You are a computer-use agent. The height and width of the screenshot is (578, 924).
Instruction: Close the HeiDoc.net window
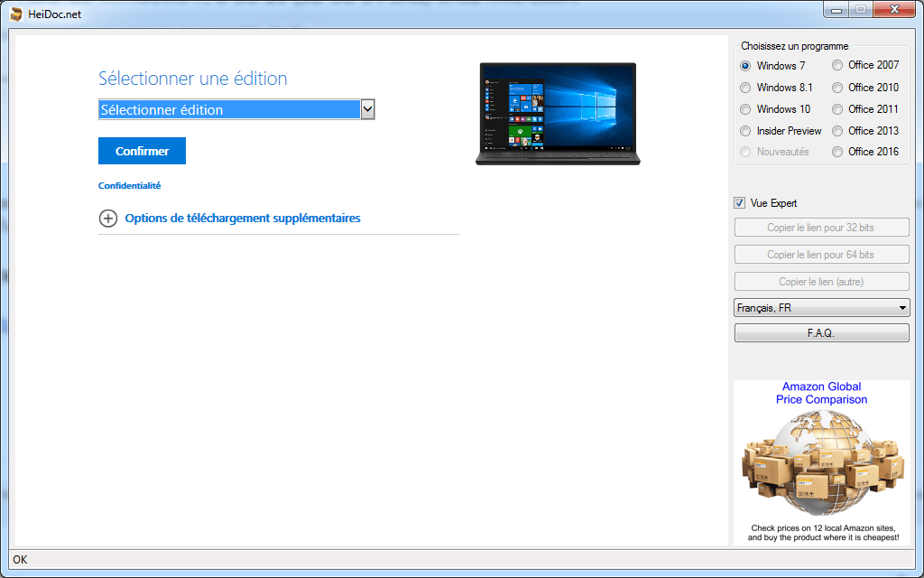click(x=894, y=9)
